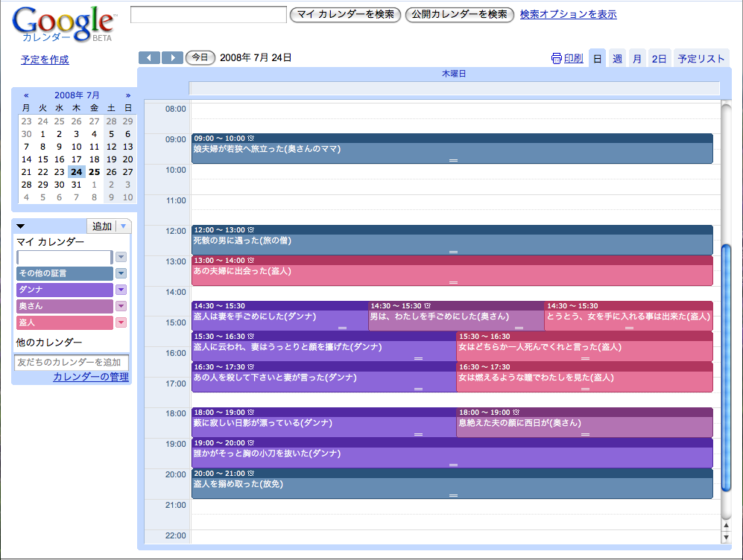Grab resize handle of 20:00 event
The width and height of the screenshot is (743, 560).
point(454,496)
